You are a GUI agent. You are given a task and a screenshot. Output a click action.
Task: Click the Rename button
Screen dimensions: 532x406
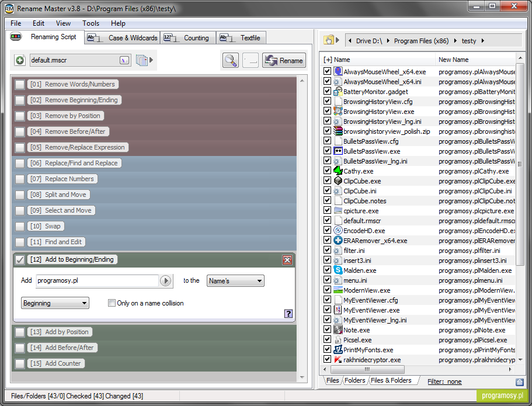pos(284,60)
